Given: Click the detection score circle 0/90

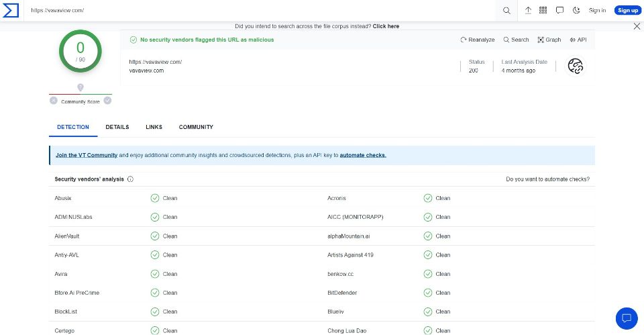Looking at the screenshot, I should tap(80, 52).
